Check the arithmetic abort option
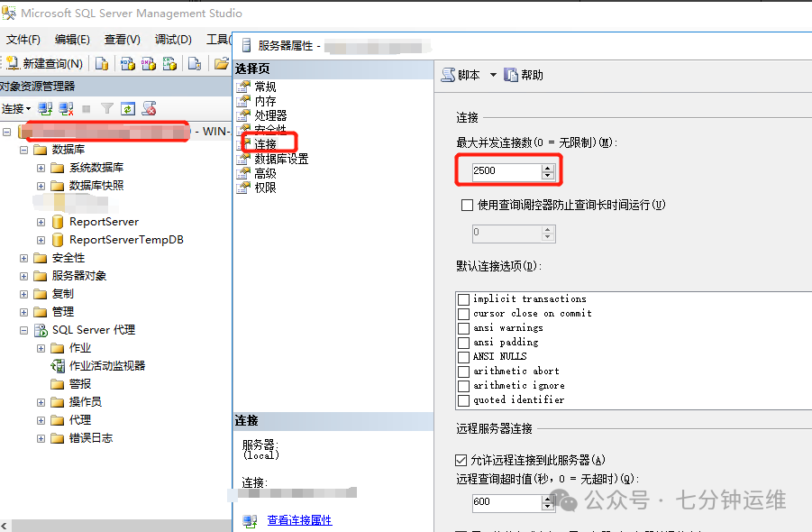 464,371
